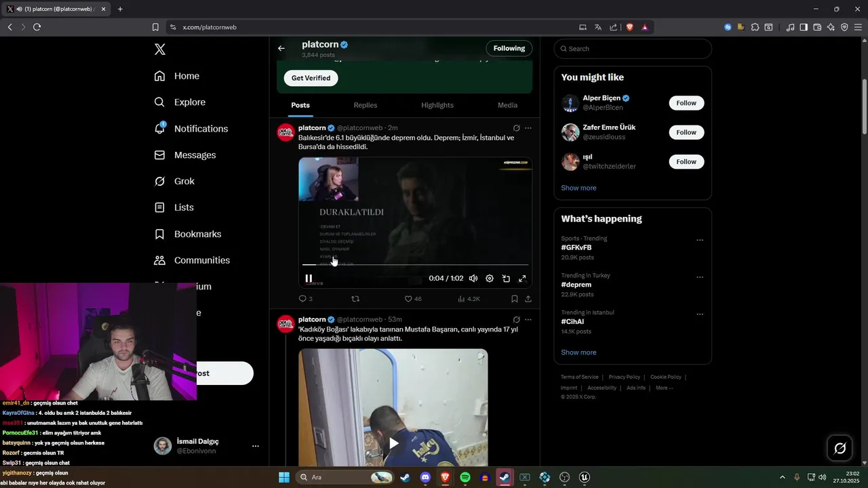This screenshot has height=488, width=868.
Task: Click the Get Verified button
Action: pos(311,78)
